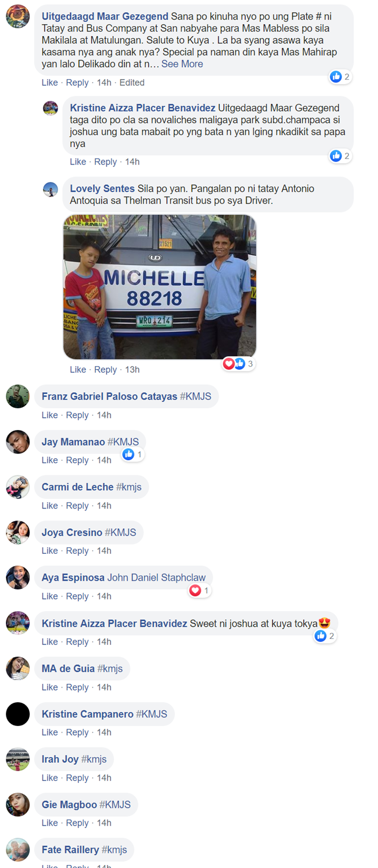Open Lovely Sentes' small profile avatar

[x=50, y=189]
